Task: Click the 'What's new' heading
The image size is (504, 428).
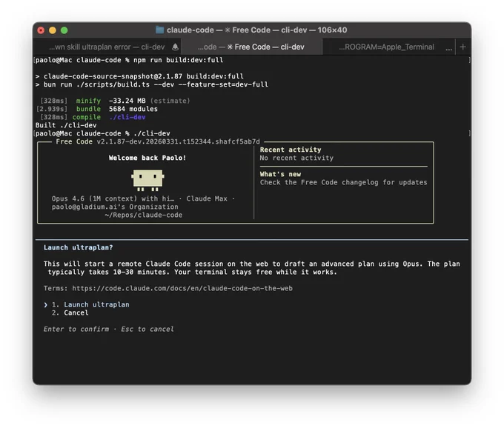Action: pyautogui.click(x=280, y=174)
